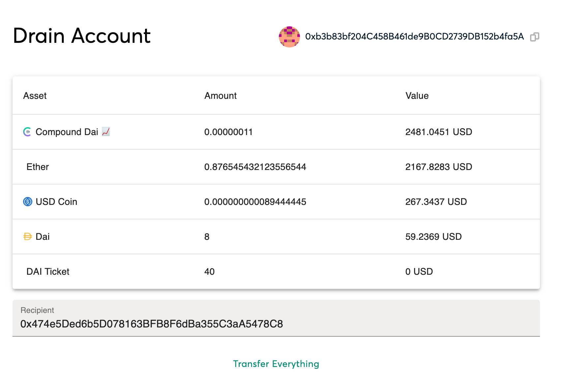Viewport: 565px width, 392px height.
Task: Click the Compound Dai asset name
Action: point(67,132)
